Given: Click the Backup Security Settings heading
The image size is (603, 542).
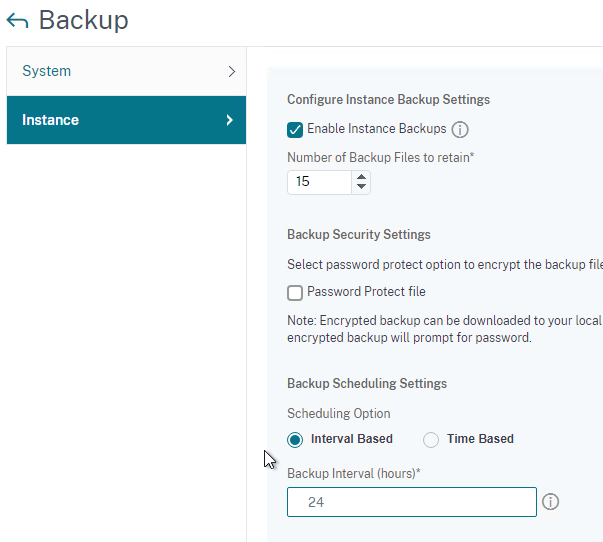Looking at the screenshot, I should coord(359,235).
